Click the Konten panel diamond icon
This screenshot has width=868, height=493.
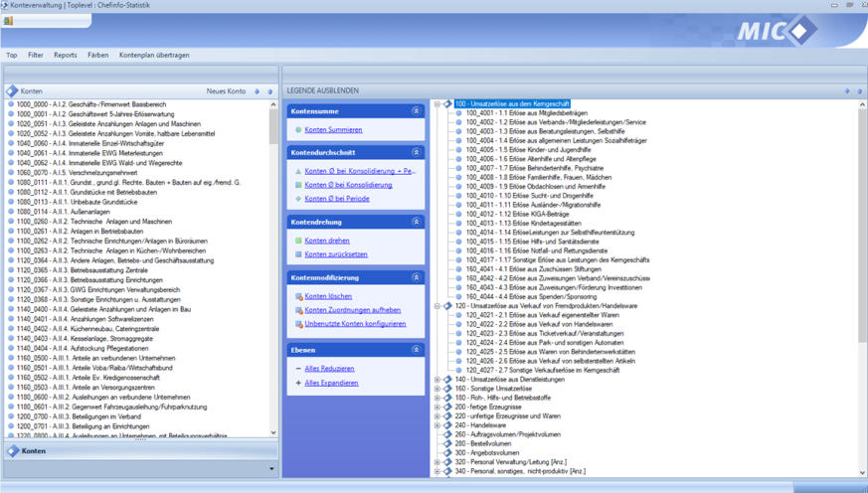[x=13, y=90]
